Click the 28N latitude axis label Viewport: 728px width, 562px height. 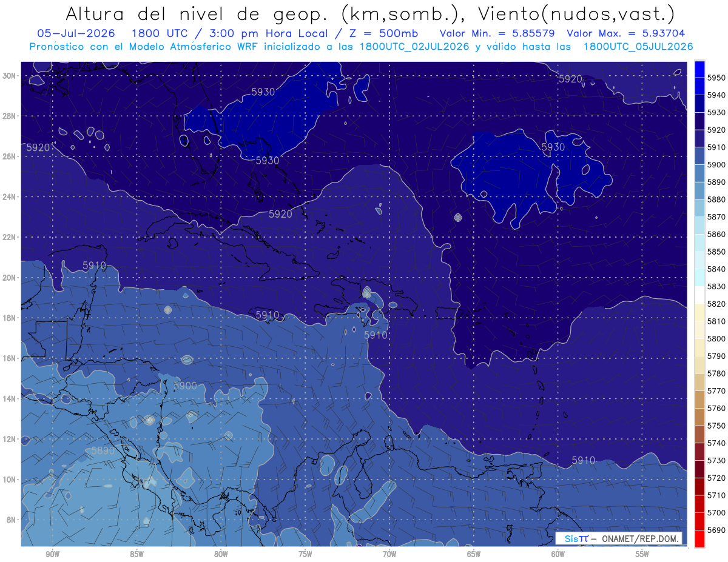tap(10, 116)
